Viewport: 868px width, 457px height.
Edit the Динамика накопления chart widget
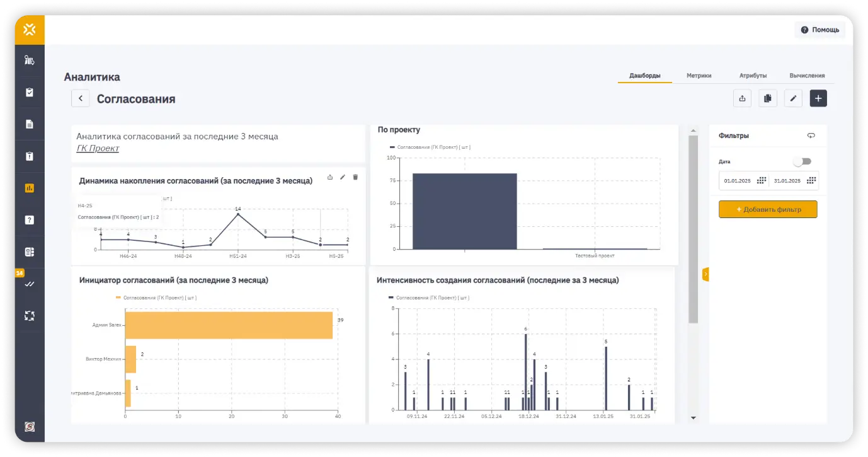click(343, 177)
